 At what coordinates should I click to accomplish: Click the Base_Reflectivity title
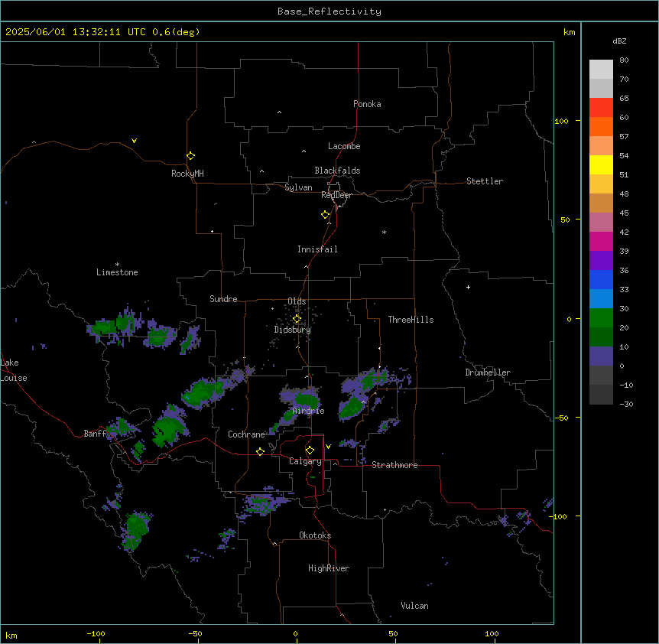[x=329, y=11]
